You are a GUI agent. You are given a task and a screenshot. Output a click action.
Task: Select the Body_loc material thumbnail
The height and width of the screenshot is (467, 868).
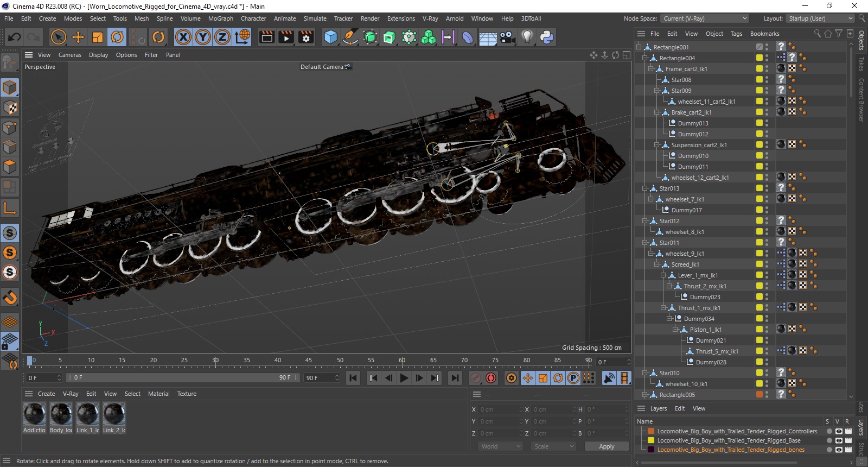point(61,414)
